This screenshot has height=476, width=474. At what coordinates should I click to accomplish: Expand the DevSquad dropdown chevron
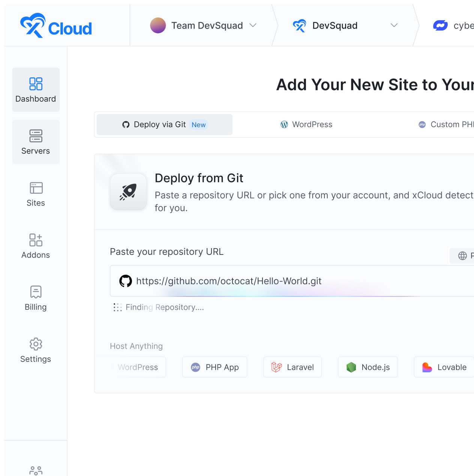394,25
